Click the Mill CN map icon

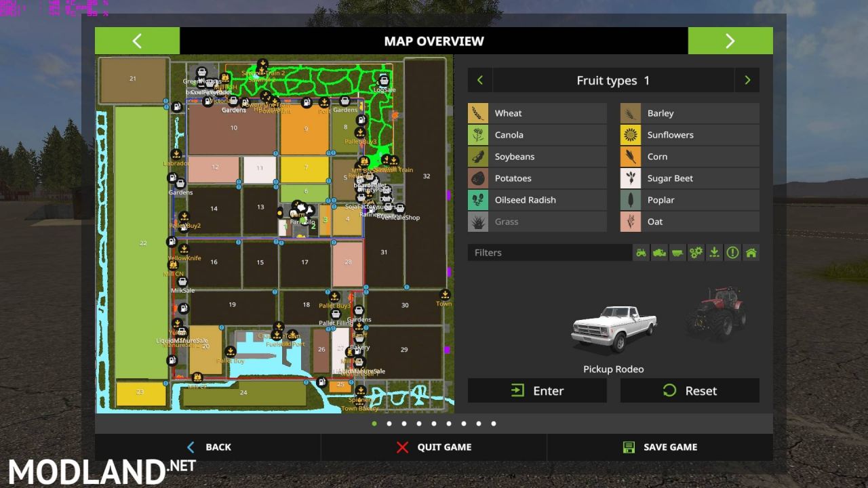pyautogui.click(x=174, y=266)
